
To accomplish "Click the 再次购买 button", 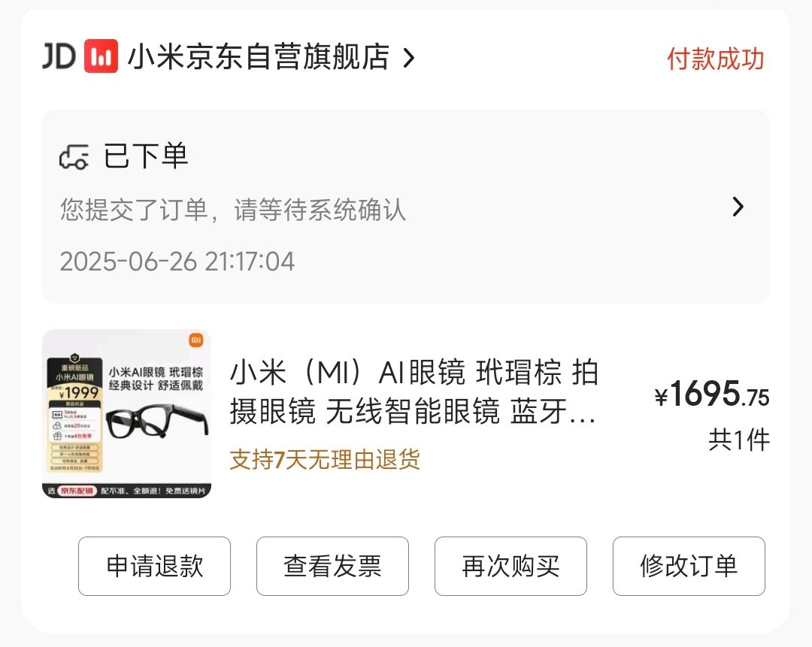I will (511, 566).
